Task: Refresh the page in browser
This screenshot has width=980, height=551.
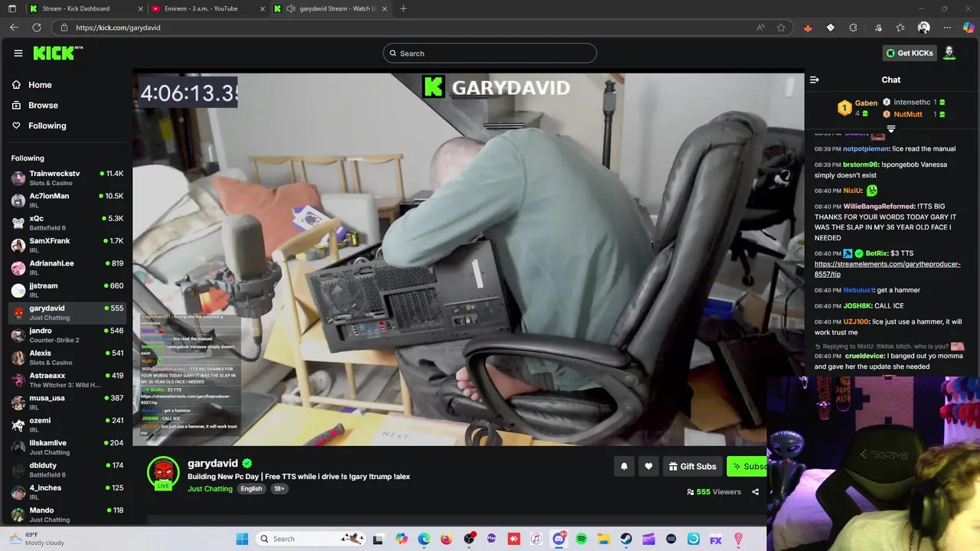Action: 37,28
